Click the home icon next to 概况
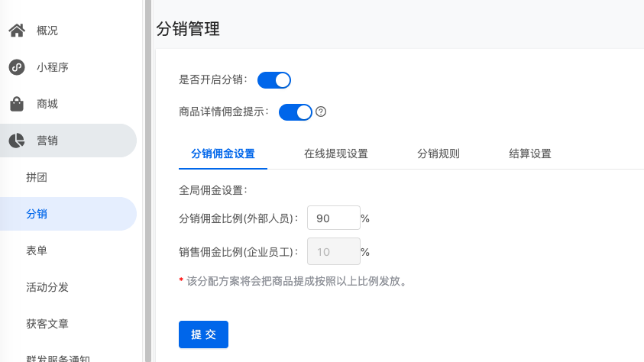644x362 pixels. [x=17, y=31]
